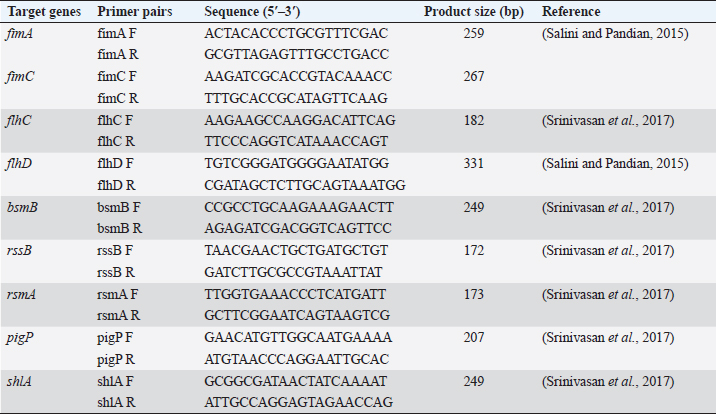Click the pigP gene name
The width and height of the screenshot is (716, 414).
(22, 335)
